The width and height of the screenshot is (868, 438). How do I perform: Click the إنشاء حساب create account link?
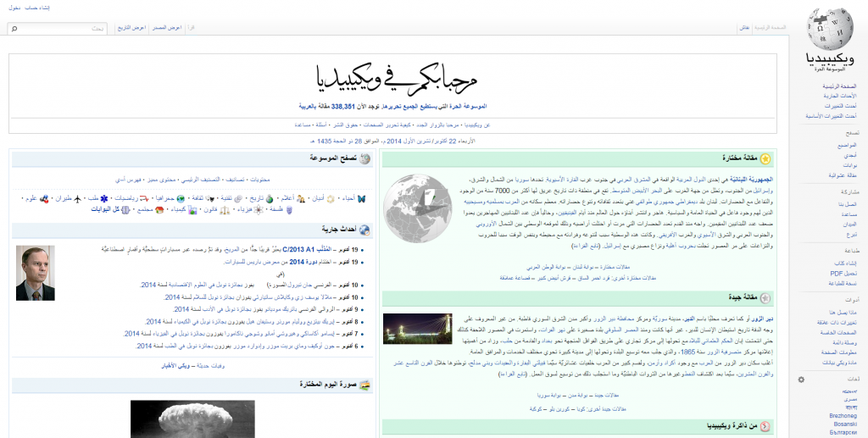pyautogui.click(x=37, y=8)
